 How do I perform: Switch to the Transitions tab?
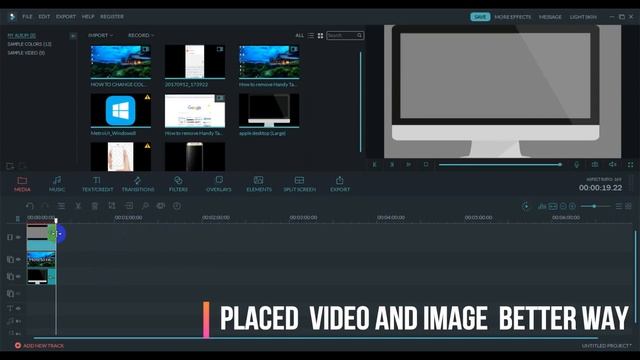[138, 184]
